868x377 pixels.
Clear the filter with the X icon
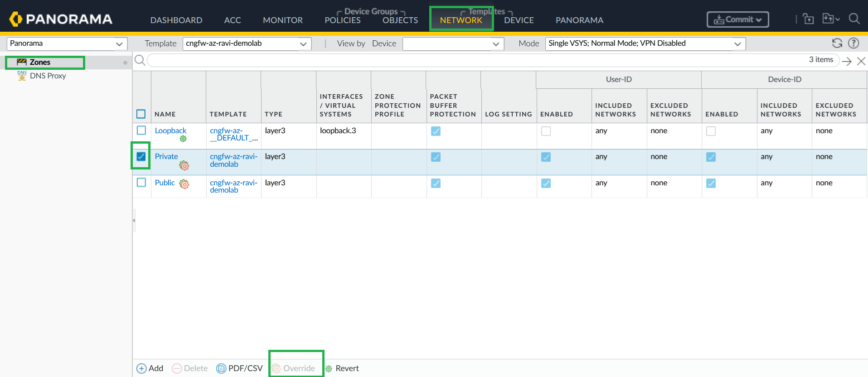[861, 61]
